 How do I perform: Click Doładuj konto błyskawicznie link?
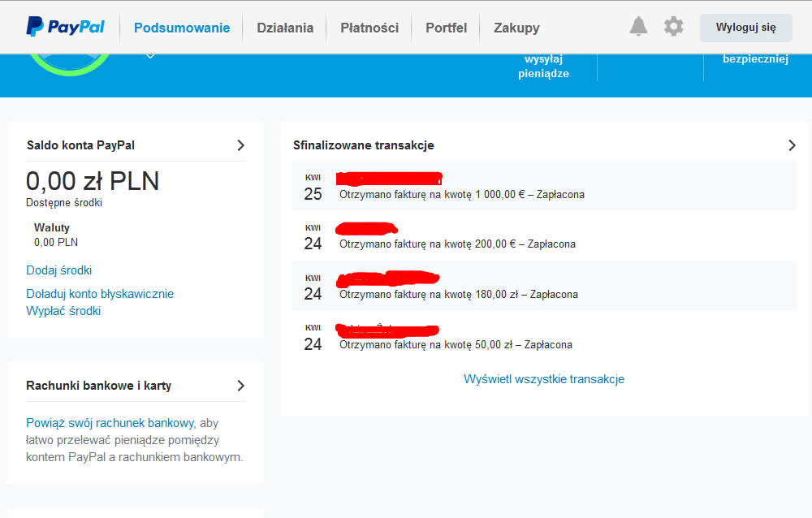[x=100, y=294]
